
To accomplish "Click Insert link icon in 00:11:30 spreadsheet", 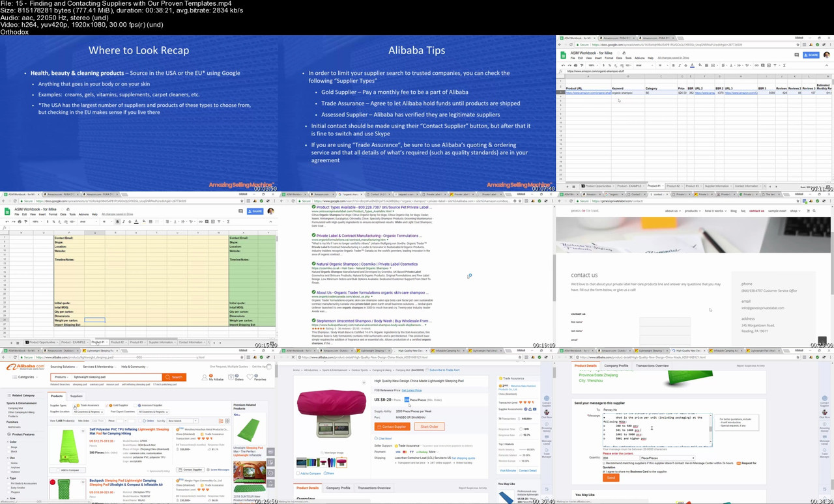I will click(x=756, y=65).
